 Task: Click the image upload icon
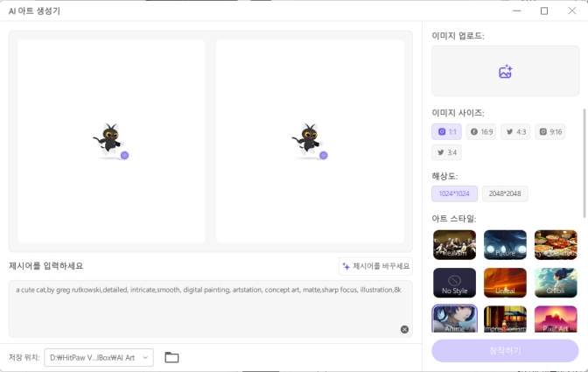pyautogui.click(x=505, y=72)
